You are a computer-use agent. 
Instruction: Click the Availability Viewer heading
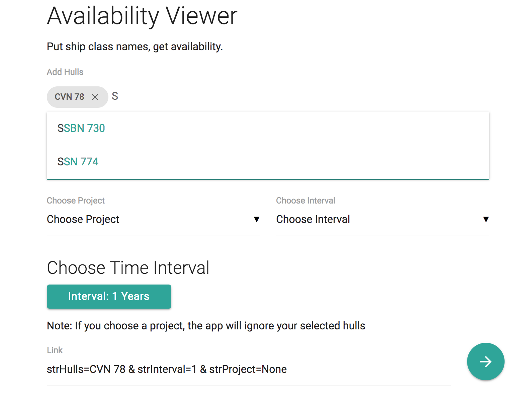(x=142, y=16)
